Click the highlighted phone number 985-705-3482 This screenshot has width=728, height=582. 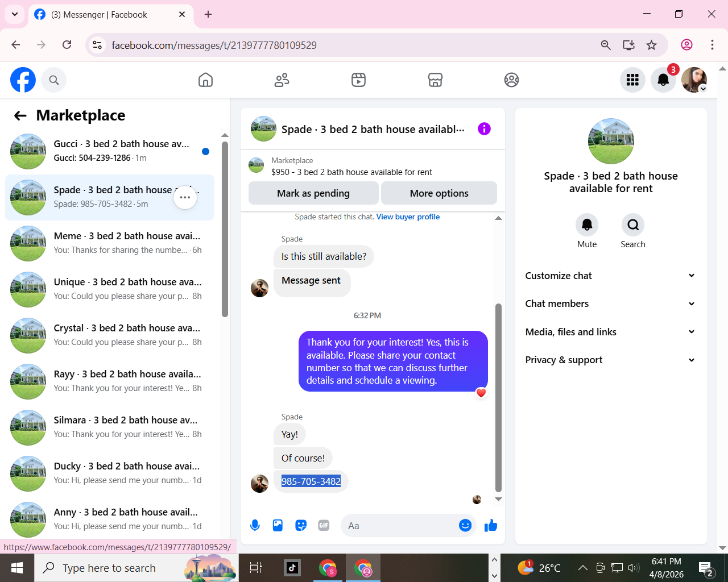[311, 481]
